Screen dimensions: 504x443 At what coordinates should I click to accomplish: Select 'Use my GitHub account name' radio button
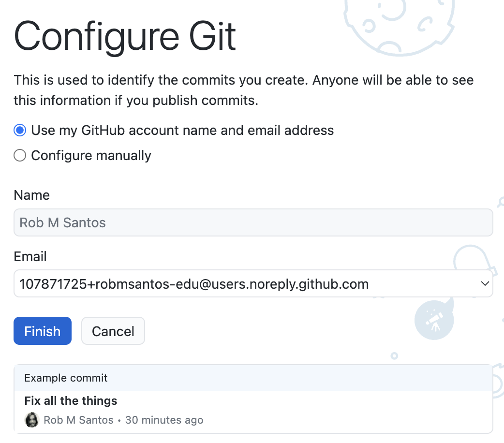click(x=19, y=131)
